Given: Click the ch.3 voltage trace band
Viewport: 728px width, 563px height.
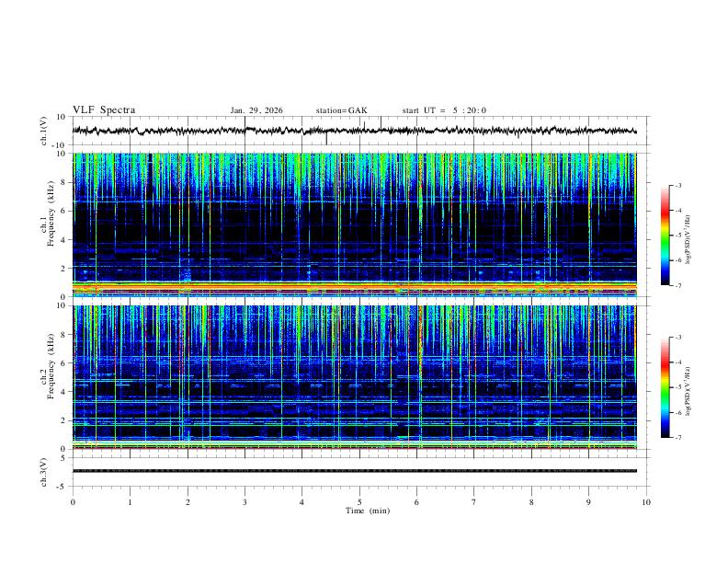Looking at the screenshot, I should (x=354, y=471).
